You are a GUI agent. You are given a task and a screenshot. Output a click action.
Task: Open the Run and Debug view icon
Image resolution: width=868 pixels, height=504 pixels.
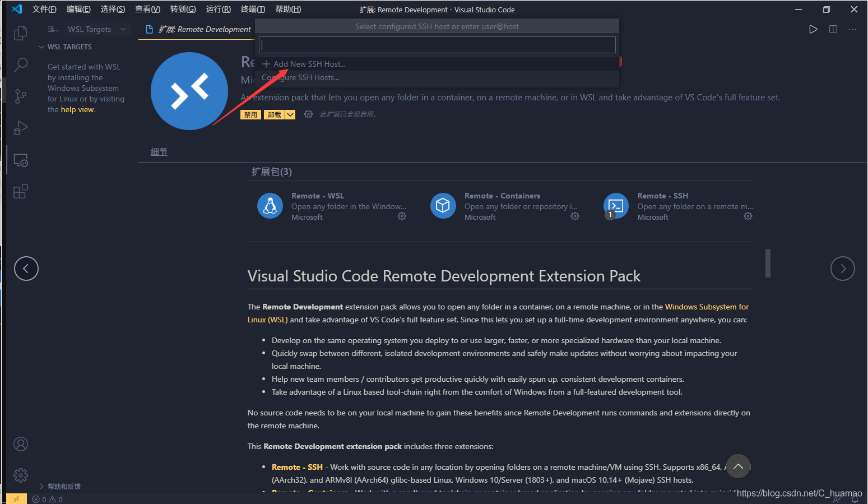pyautogui.click(x=21, y=128)
